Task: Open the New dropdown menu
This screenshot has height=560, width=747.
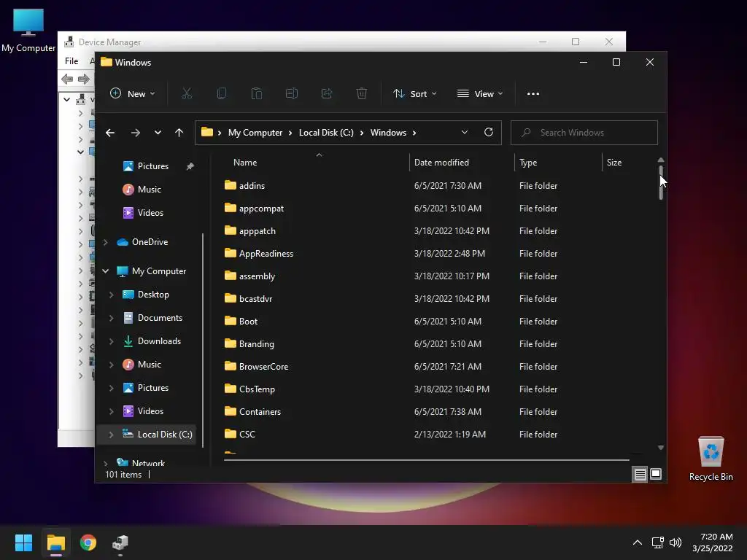Action: tap(133, 94)
